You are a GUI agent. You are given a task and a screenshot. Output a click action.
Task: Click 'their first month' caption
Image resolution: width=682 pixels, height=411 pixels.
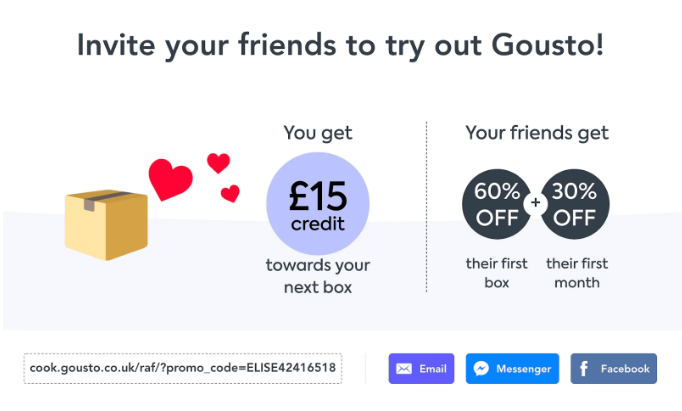(576, 273)
